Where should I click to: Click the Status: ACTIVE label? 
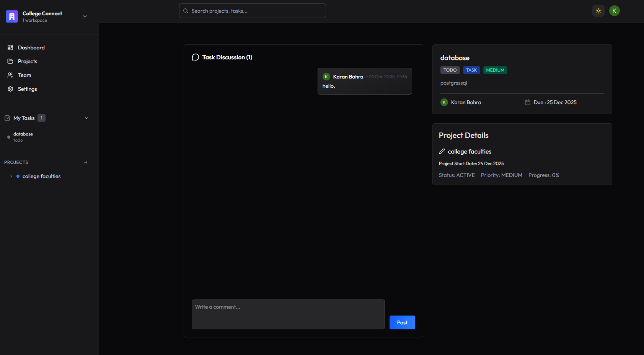coord(457,175)
